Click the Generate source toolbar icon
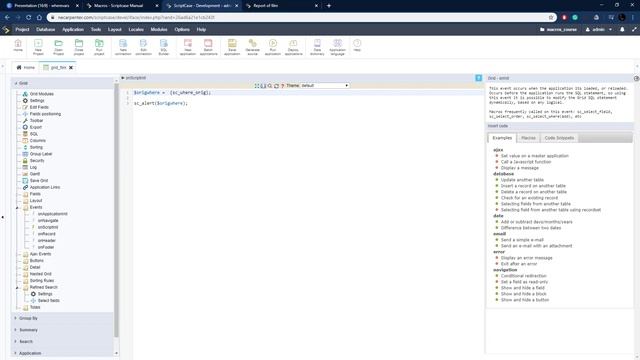 [253, 47]
